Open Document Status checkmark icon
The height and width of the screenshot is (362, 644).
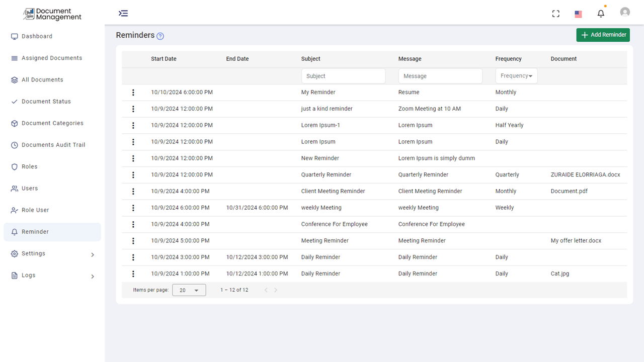coord(14,101)
